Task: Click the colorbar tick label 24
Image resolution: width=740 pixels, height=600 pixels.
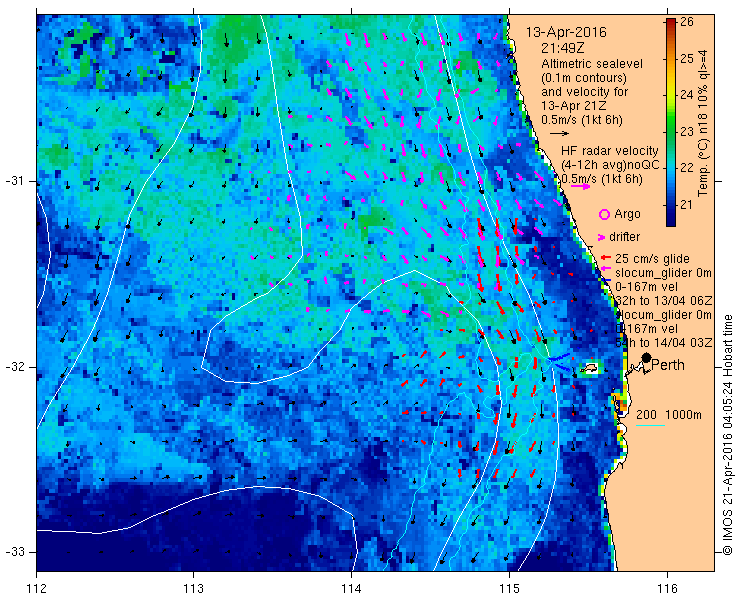Action: coord(687,95)
